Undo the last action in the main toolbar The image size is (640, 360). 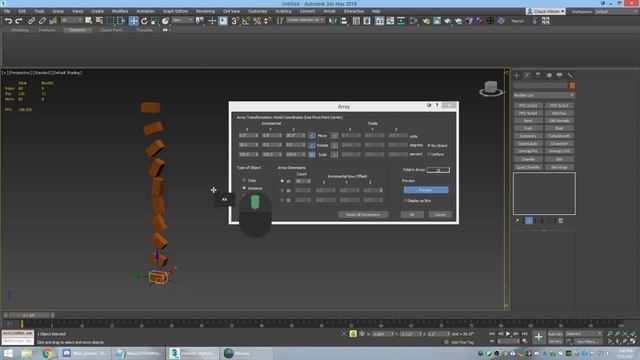click(8, 21)
